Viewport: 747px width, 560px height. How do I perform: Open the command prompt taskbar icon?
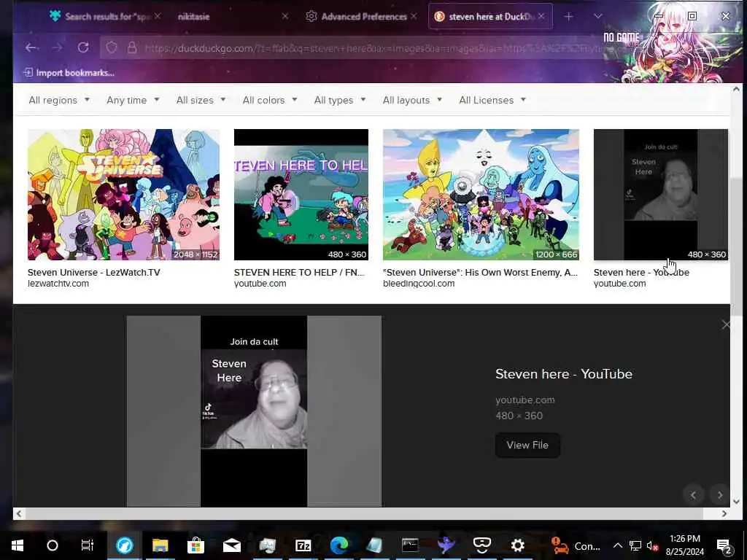click(410, 545)
